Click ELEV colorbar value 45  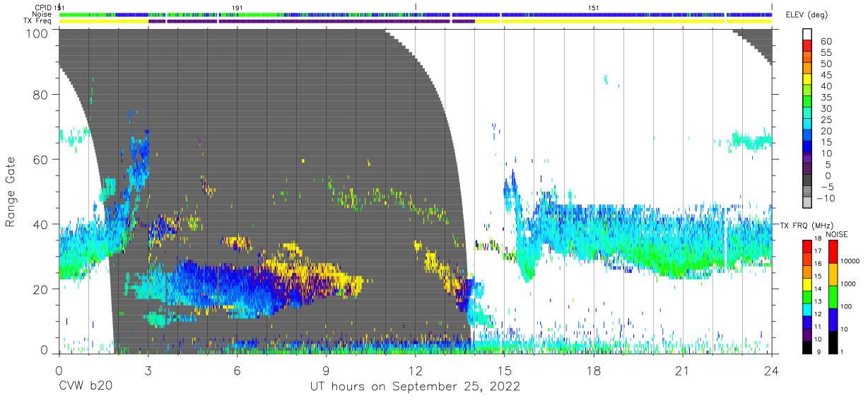click(x=826, y=75)
